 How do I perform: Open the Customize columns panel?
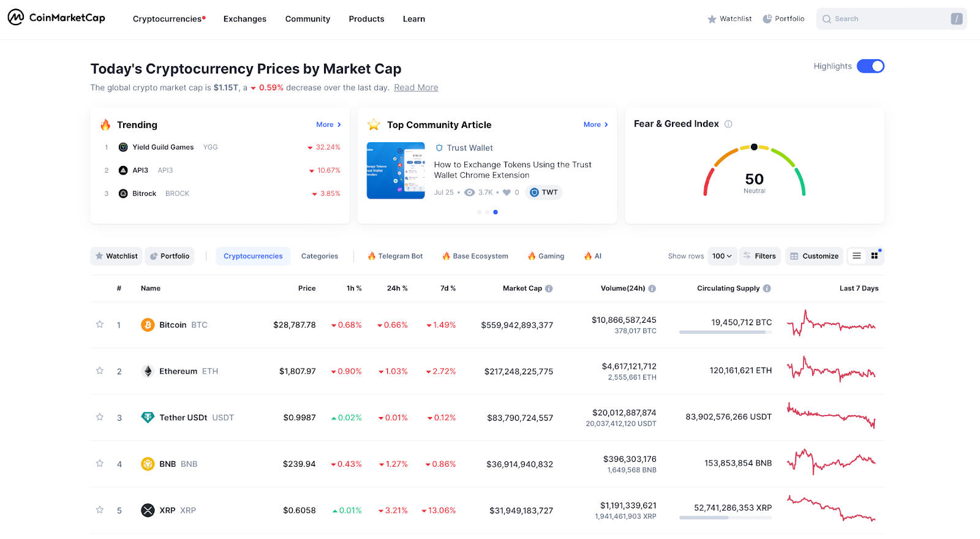click(x=814, y=256)
